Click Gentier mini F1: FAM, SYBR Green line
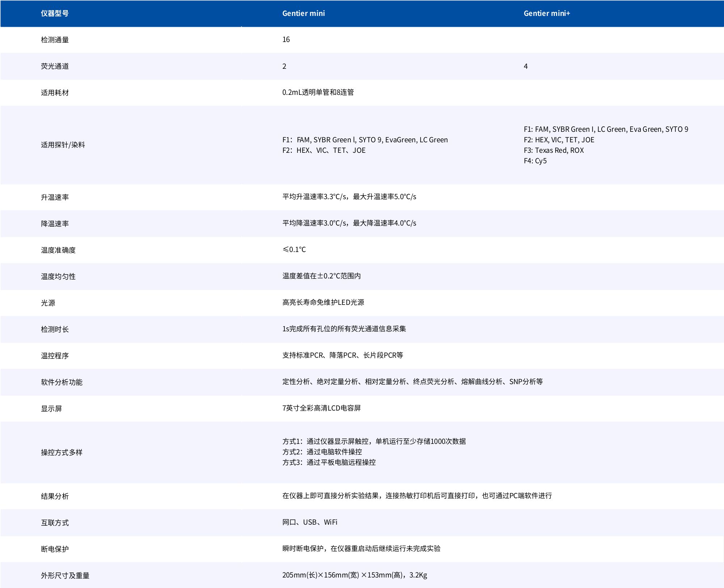Screen dimensions: 724x588 pos(365,140)
